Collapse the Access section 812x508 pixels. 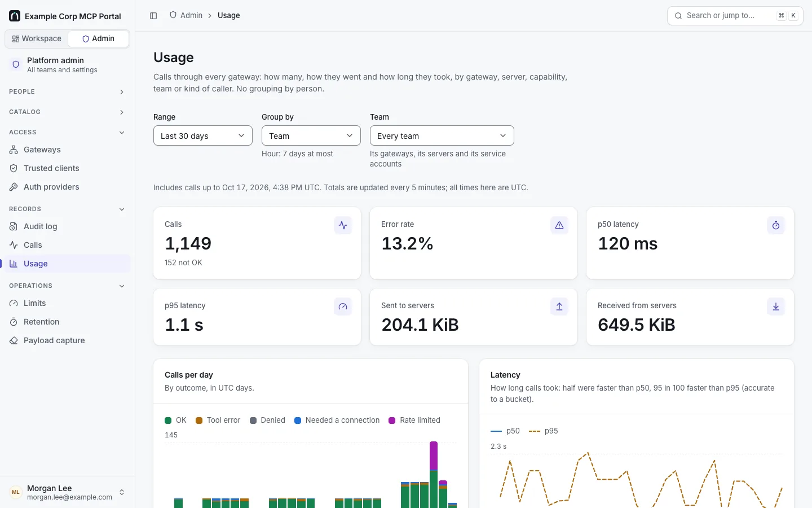click(x=68, y=132)
